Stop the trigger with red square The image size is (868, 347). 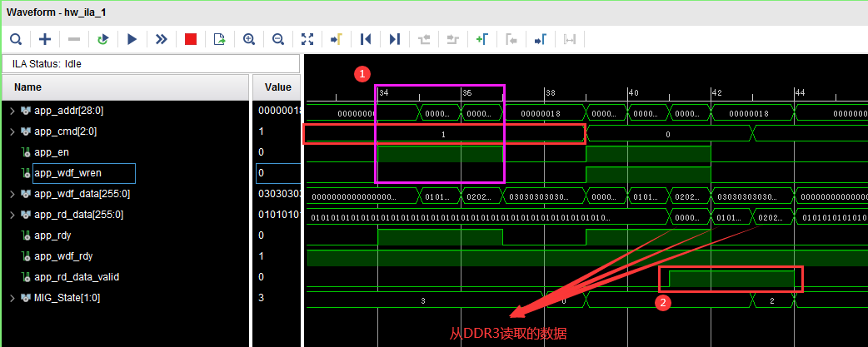(191, 39)
